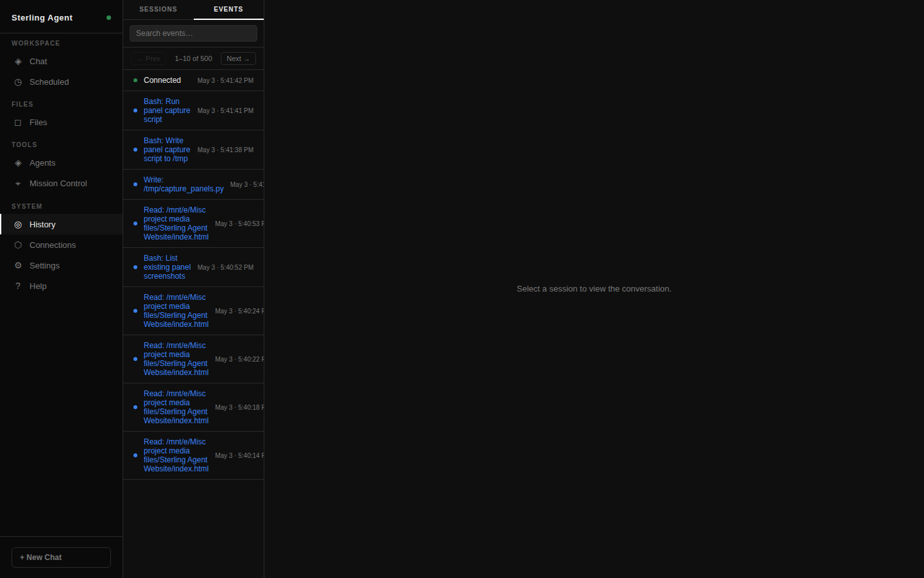Switch to the Sessions tab
This screenshot has width=924, height=578.
click(x=158, y=9)
